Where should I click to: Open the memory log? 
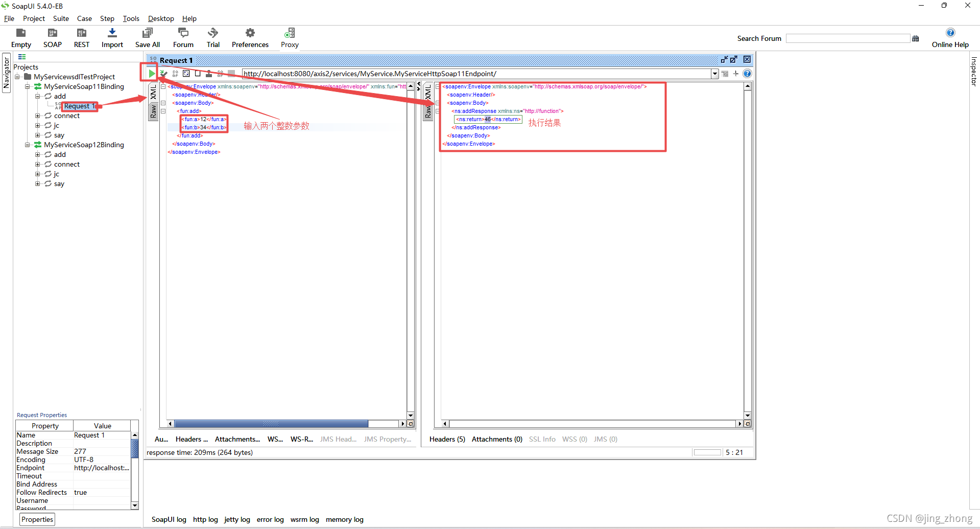[345, 519]
